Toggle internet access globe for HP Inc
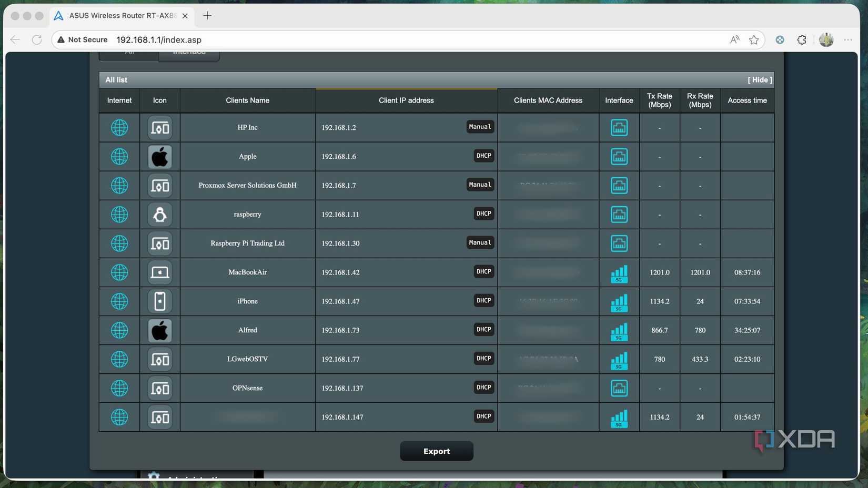 point(119,127)
